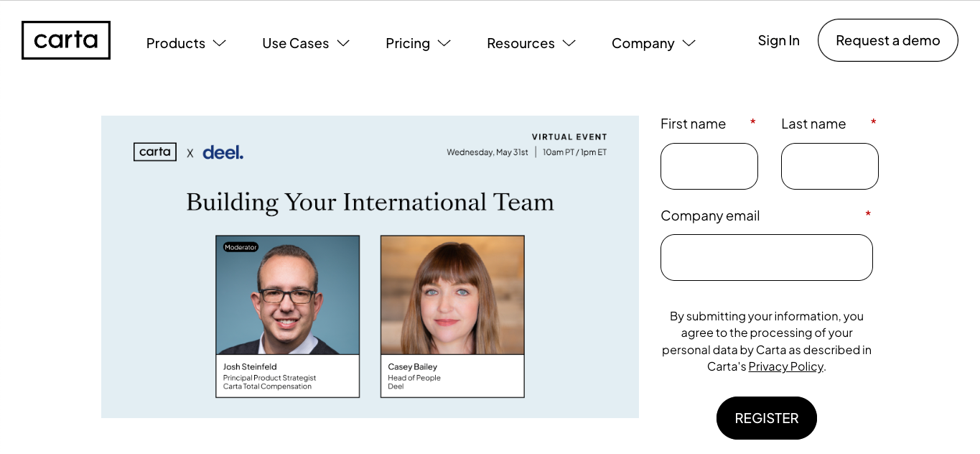Screen dimensions: 980x454
Task: Expand the Products chevron arrow
Action: 220,43
